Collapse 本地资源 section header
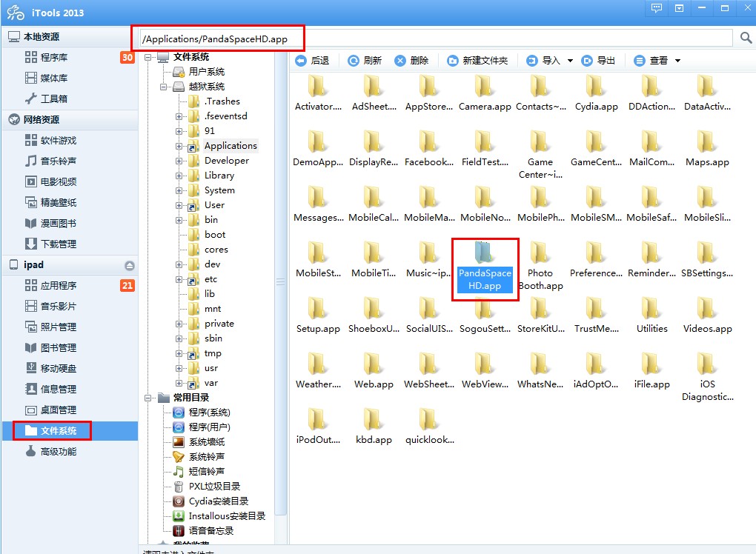The height and width of the screenshot is (554, 756). [x=69, y=36]
